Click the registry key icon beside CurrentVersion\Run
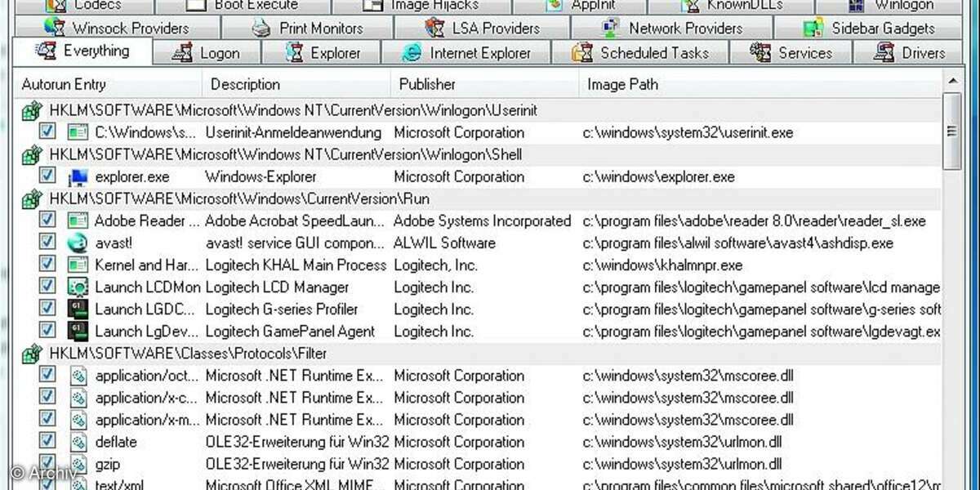Screen dimensions: 980x490 coord(31,198)
